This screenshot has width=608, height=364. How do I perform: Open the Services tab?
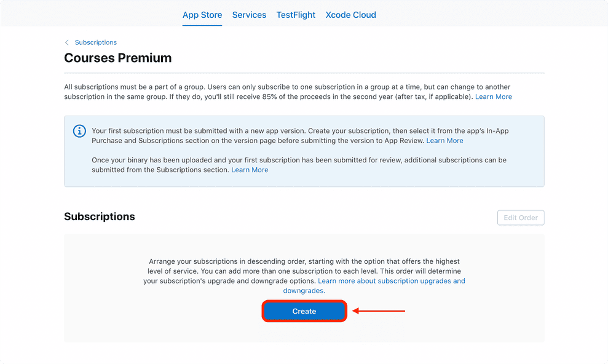249,15
